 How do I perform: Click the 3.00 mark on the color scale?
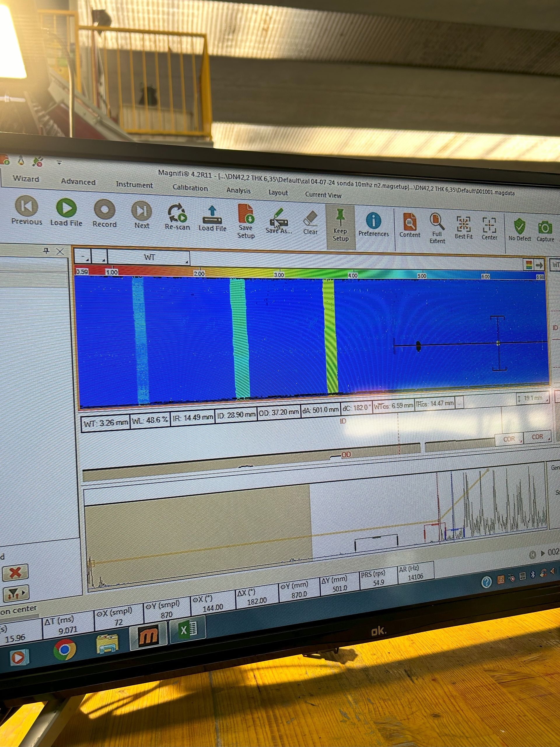point(279,275)
